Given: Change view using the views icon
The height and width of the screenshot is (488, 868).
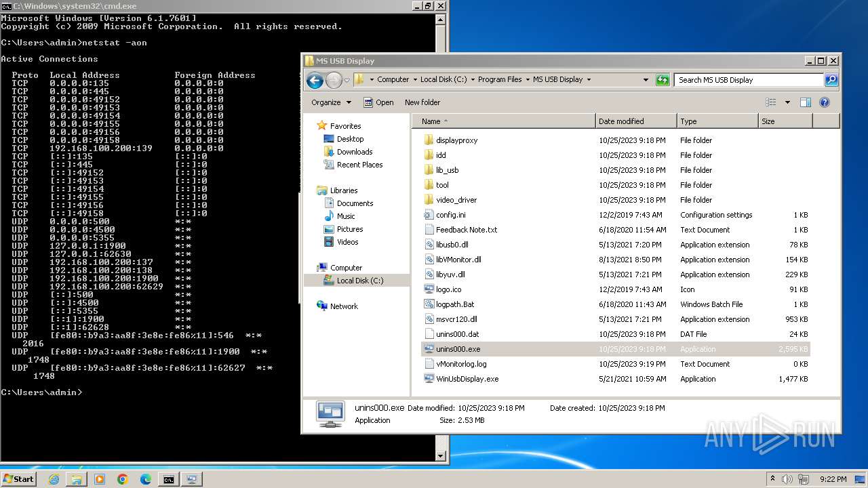Looking at the screenshot, I should point(771,102).
